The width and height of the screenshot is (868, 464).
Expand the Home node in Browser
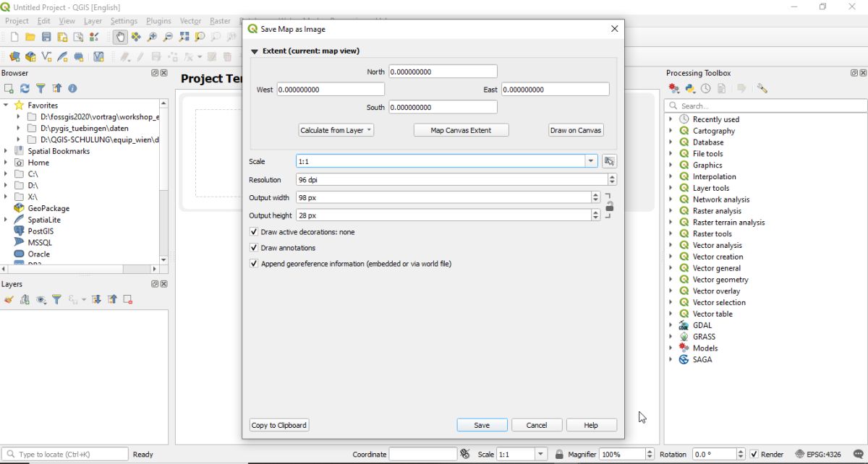6,163
